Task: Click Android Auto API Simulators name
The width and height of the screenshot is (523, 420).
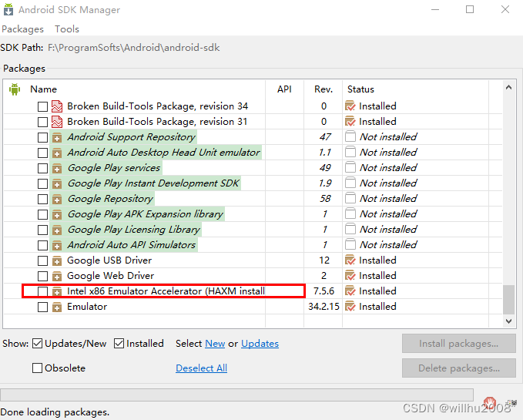Action: [x=132, y=245]
